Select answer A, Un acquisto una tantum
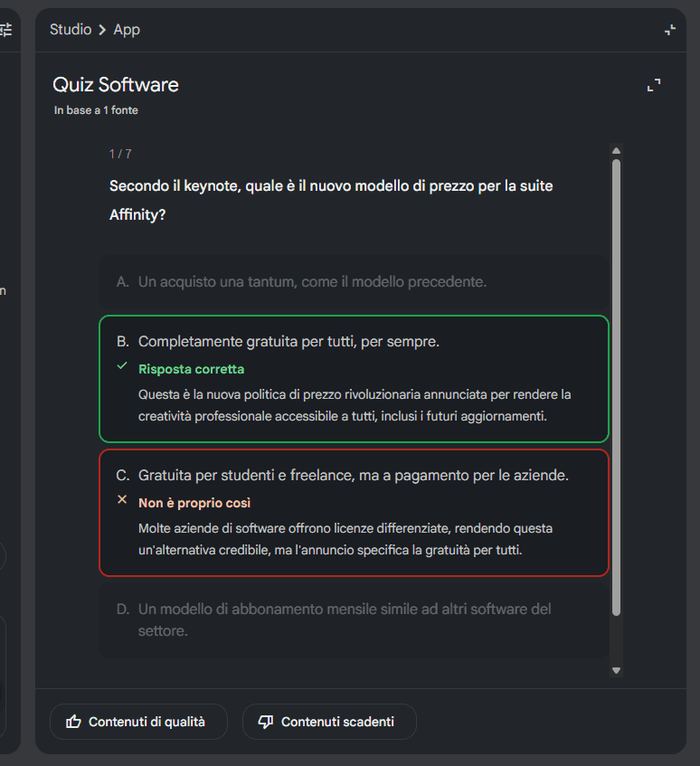This screenshot has width=700, height=766. [353, 282]
